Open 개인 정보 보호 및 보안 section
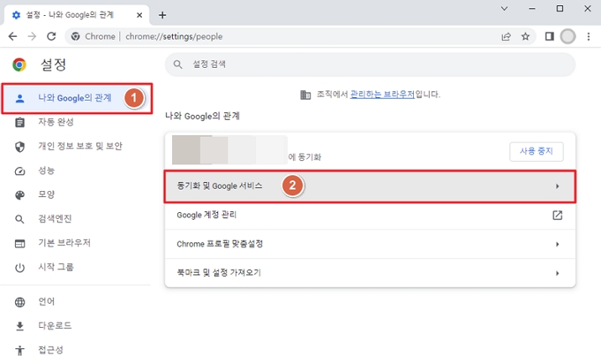Image resolution: width=601 pixels, height=364 pixels. tap(80, 146)
